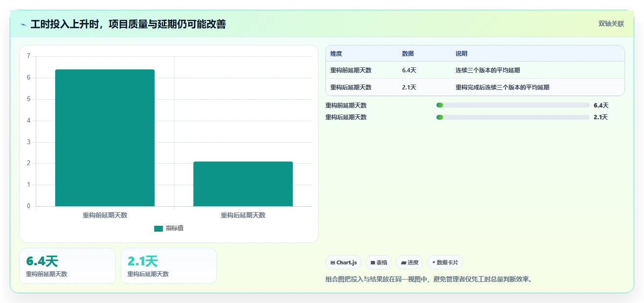Open the 2.1天 data card
This screenshot has height=303, width=644.
pos(169,266)
